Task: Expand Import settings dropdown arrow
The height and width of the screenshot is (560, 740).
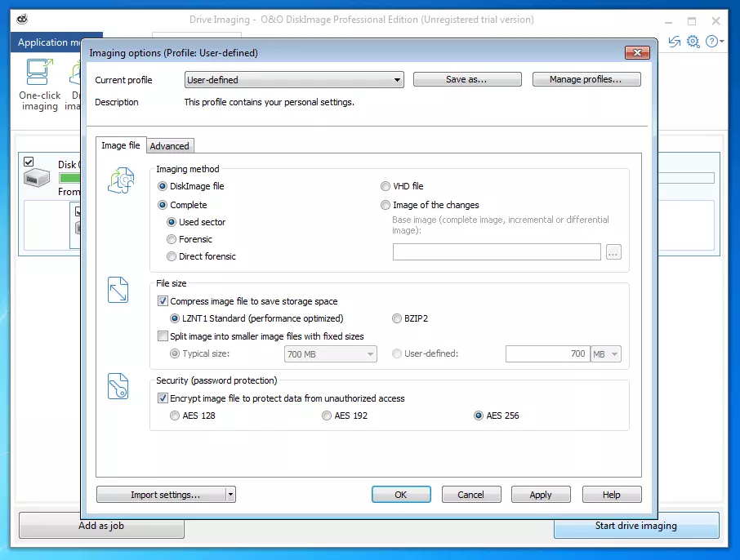Action: tap(230, 495)
